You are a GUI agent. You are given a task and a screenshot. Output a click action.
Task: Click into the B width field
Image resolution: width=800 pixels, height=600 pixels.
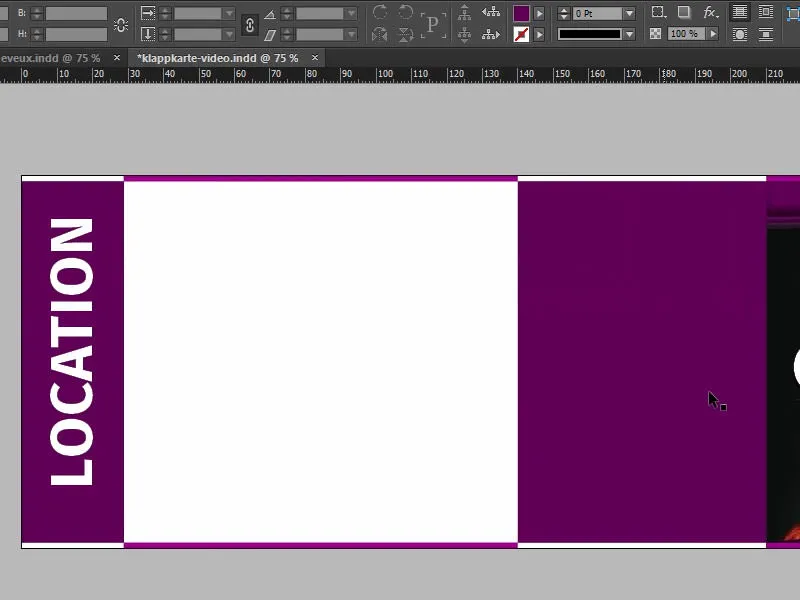pyautogui.click(x=76, y=13)
